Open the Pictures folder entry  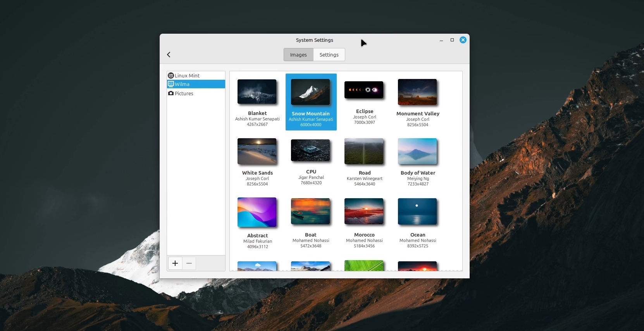click(x=196, y=93)
